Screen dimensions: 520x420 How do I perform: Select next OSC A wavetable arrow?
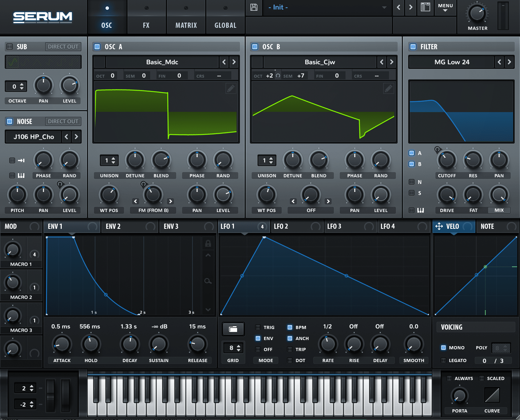pyautogui.click(x=234, y=62)
